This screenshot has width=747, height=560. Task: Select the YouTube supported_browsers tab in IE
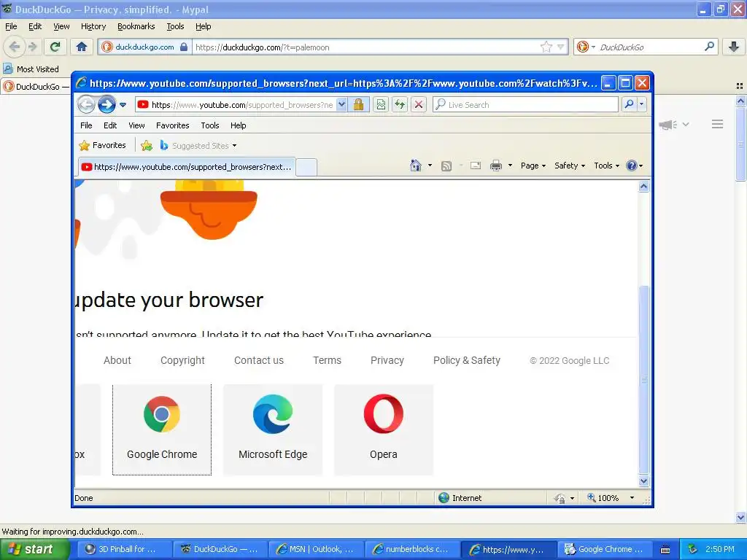point(186,167)
